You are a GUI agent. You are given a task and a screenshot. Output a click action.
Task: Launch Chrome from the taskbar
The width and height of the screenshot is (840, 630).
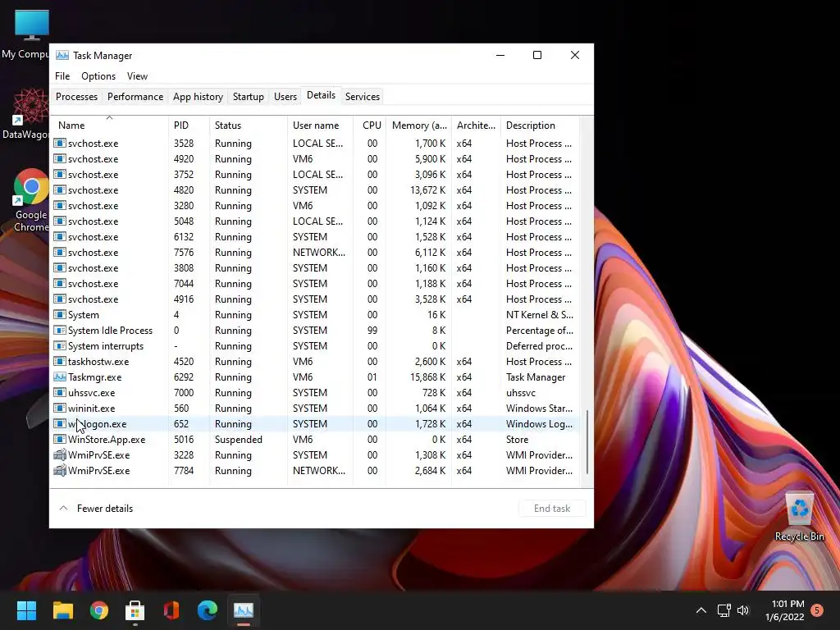[99, 609]
